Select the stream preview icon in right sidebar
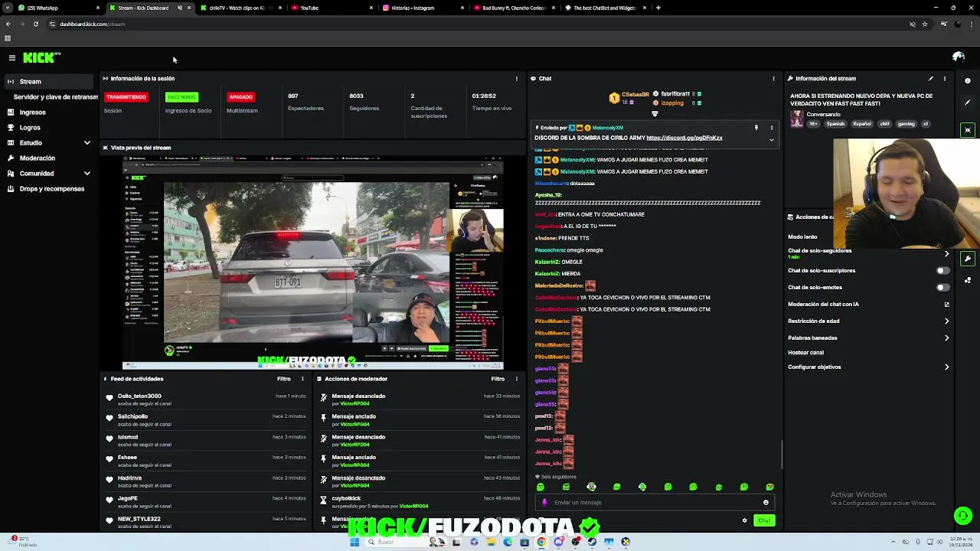Image resolution: width=980 pixels, height=551 pixels. (968, 130)
